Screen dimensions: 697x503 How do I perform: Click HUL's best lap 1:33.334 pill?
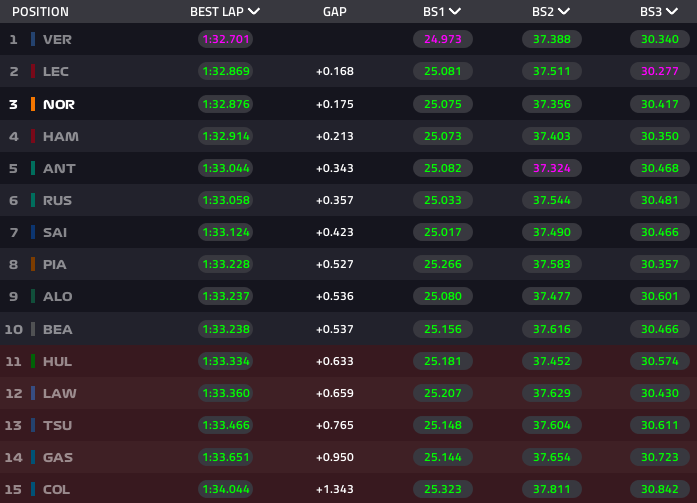[225, 361]
